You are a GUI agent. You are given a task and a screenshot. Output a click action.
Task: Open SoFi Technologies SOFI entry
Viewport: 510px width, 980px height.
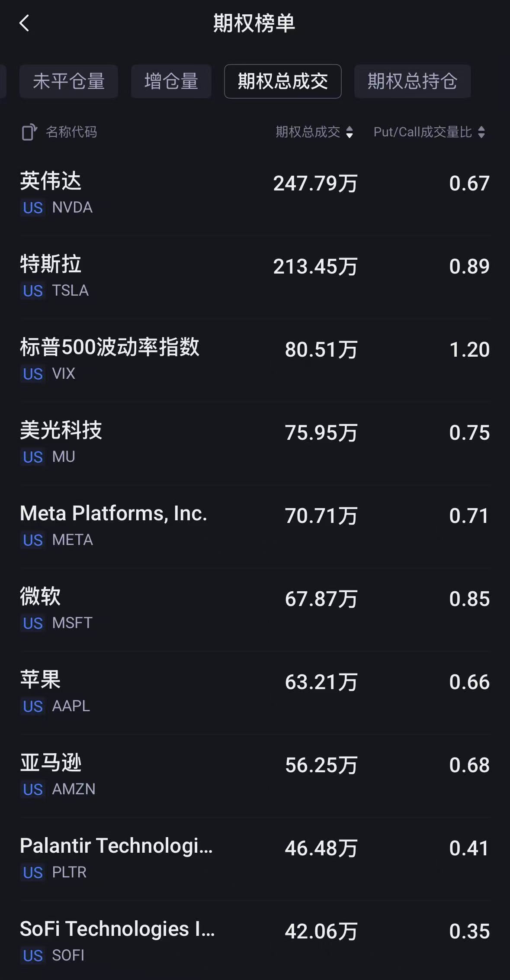point(255,941)
